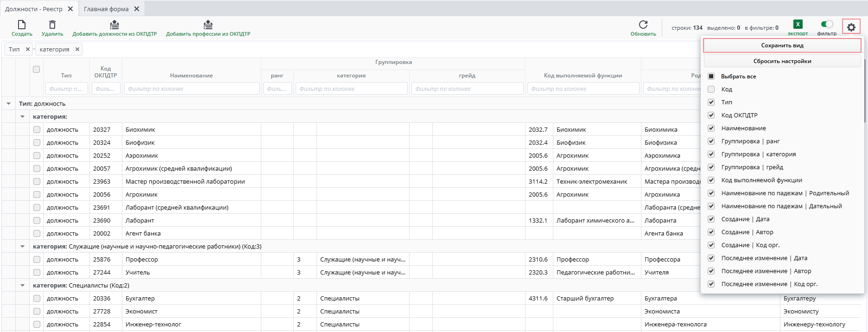Close the Должности - Реестр tab

[70, 9]
